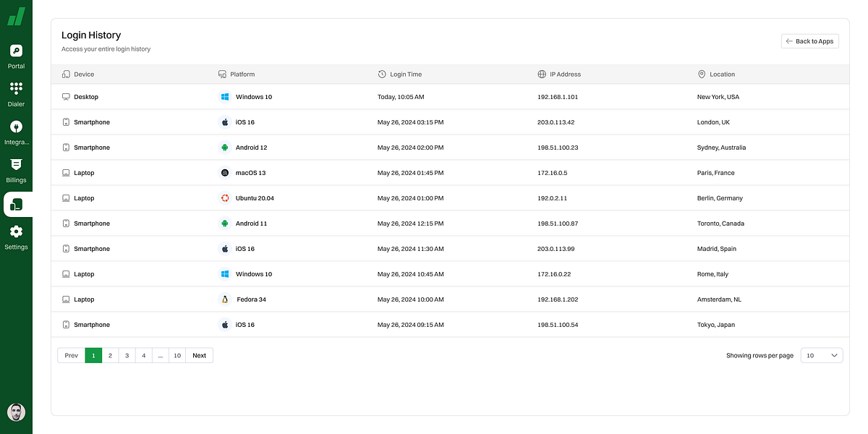Viewport: 868px width, 434px height.
Task: Select page 1 in pagination
Action: pos(93,355)
